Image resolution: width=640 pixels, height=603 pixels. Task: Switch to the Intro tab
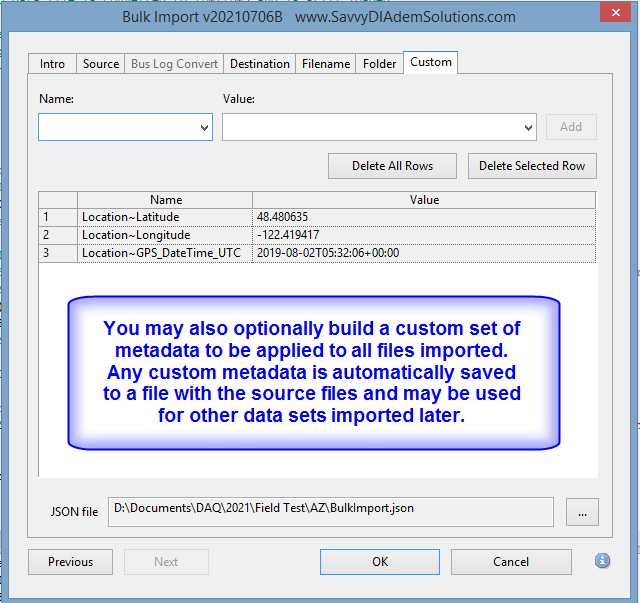click(53, 64)
